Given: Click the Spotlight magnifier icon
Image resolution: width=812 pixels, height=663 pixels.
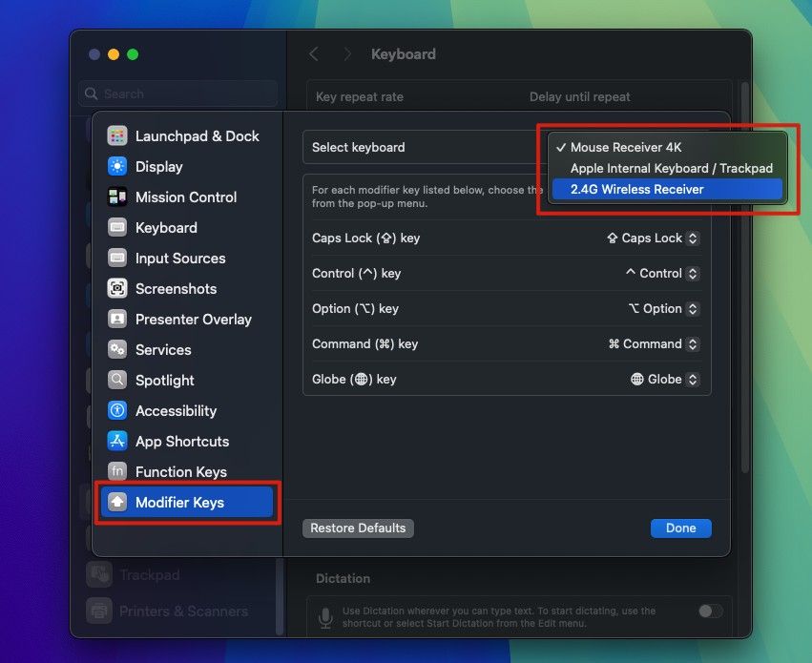Looking at the screenshot, I should point(117,381).
